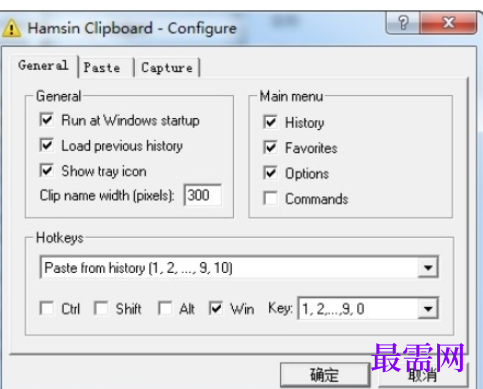Switch to the General tab
The height and width of the screenshot is (389, 483).
tap(44, 65)
